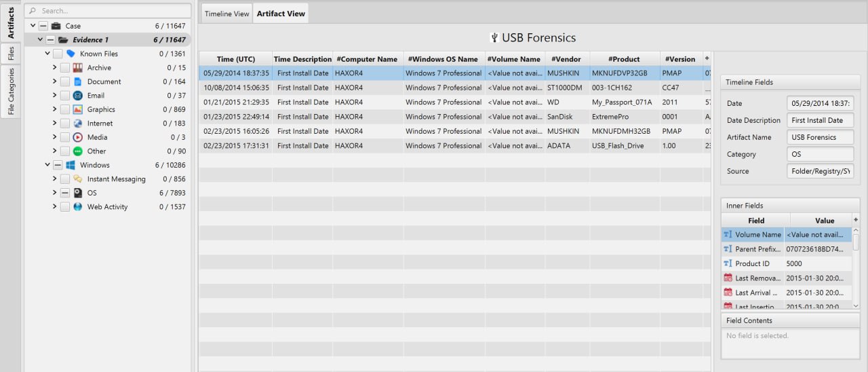The height and width of the screenshot is (372, 868).
Task: Click the Email envelope icon
Action: 78,96
